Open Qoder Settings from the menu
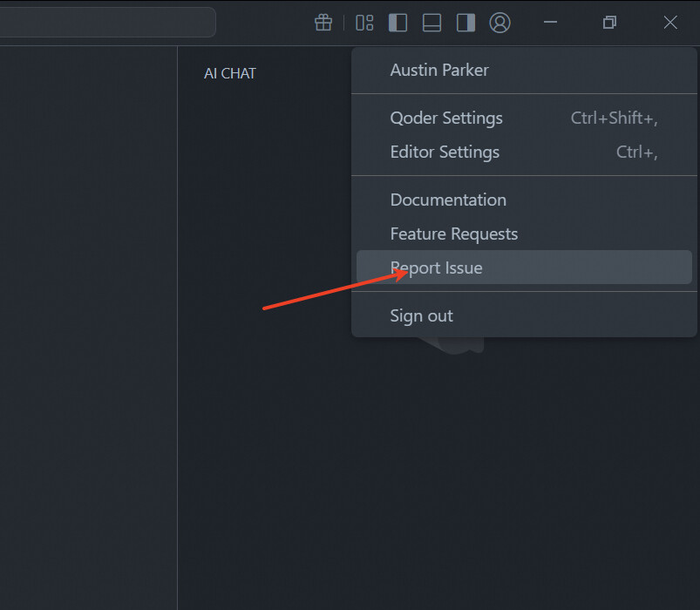This screenshot has height=610, width=700. 446,118
